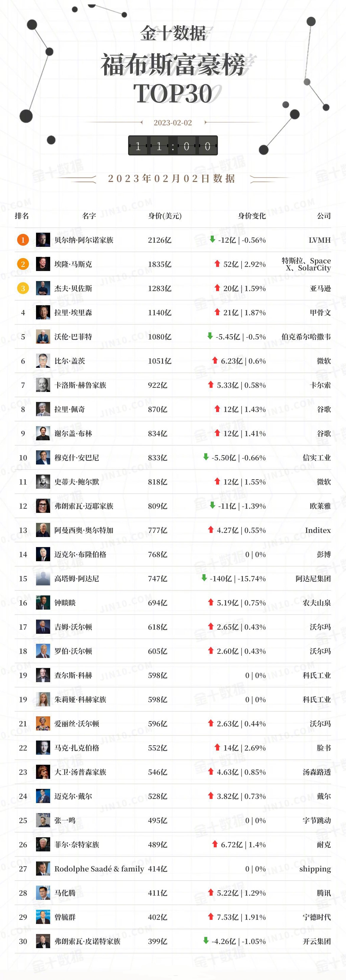The height and width of the screenshot is (980, 346).
Task: Click green down arrow beside -140亿
Action: tap(204, 578)
